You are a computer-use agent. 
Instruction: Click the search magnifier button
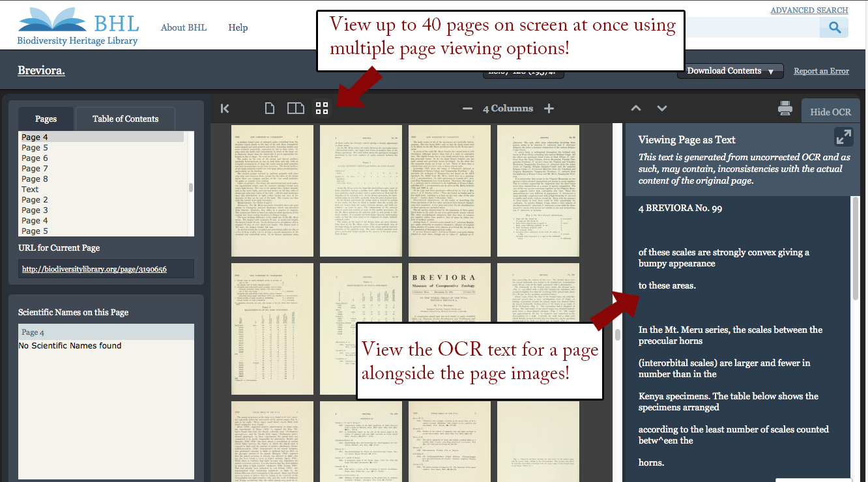(834, 27)
